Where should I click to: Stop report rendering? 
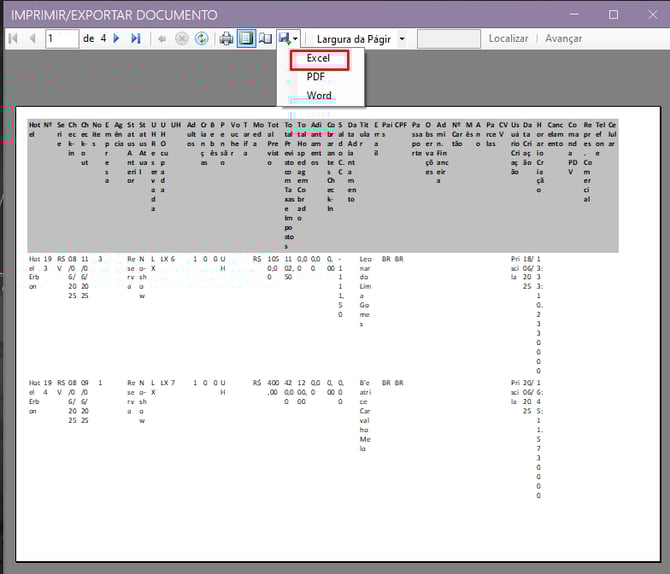click(x=182, y=38)
